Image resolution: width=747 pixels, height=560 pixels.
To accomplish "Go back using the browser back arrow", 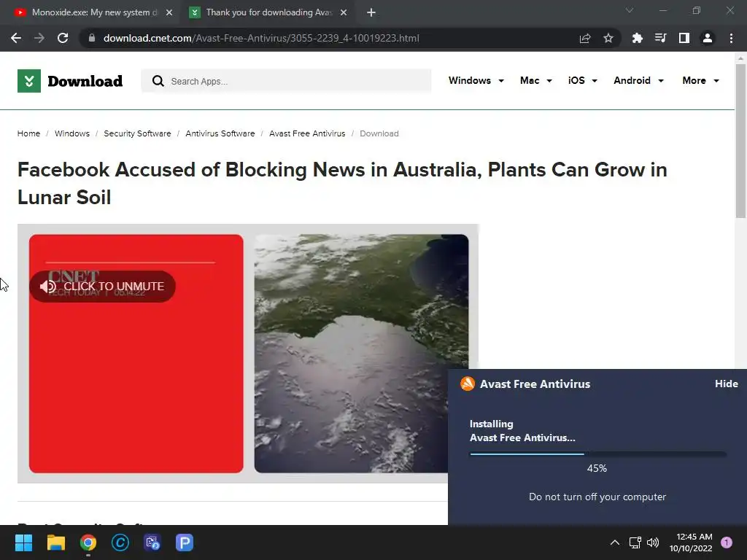I will click(x=16, y=38).
